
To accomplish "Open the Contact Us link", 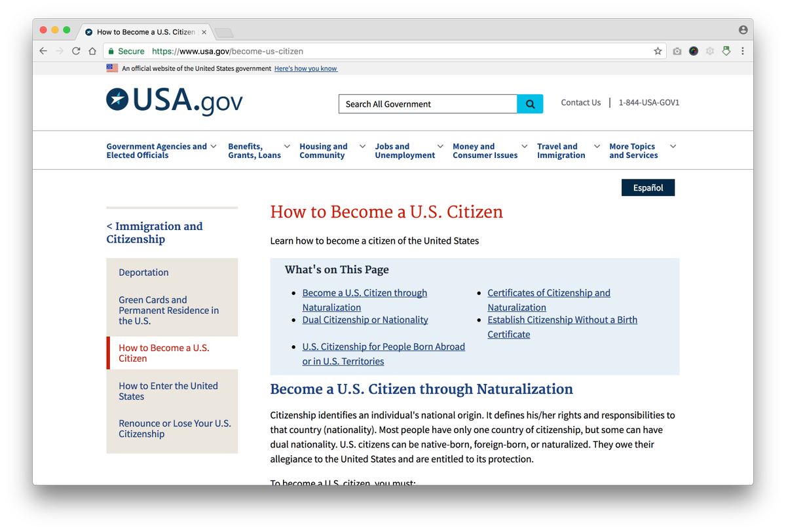I will [x=581, y=103].
